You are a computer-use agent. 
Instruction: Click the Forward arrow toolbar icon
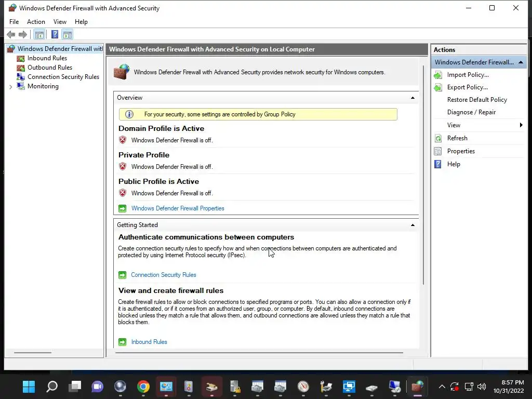23,34
